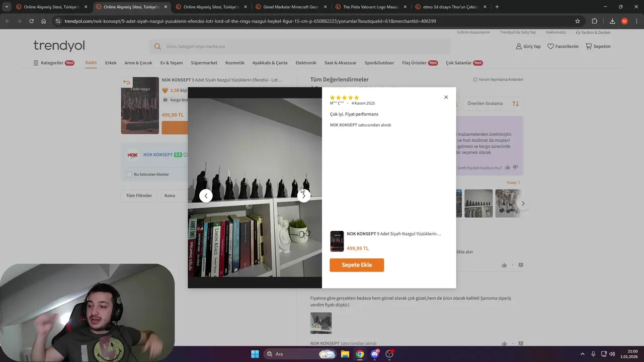Mark review summary as helpful thumbs up
This screenshot has height=362, width=644.
508,167
